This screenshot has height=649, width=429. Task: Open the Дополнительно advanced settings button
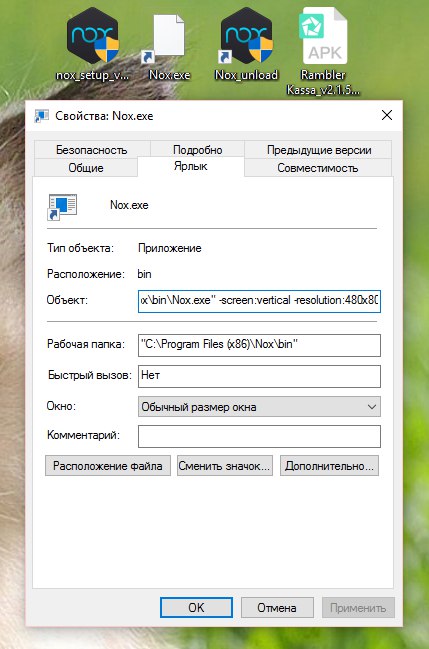tap(329, 466)
